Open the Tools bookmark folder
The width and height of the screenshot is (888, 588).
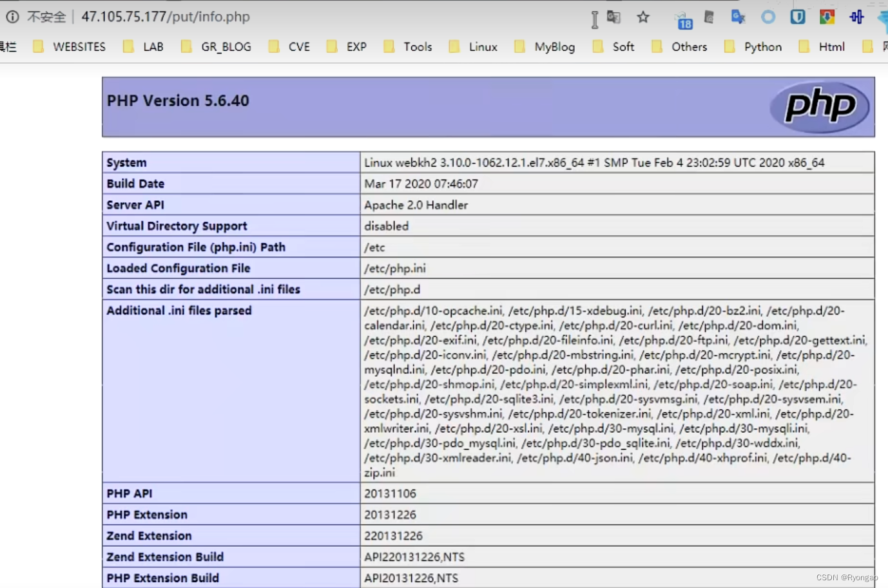408,46
